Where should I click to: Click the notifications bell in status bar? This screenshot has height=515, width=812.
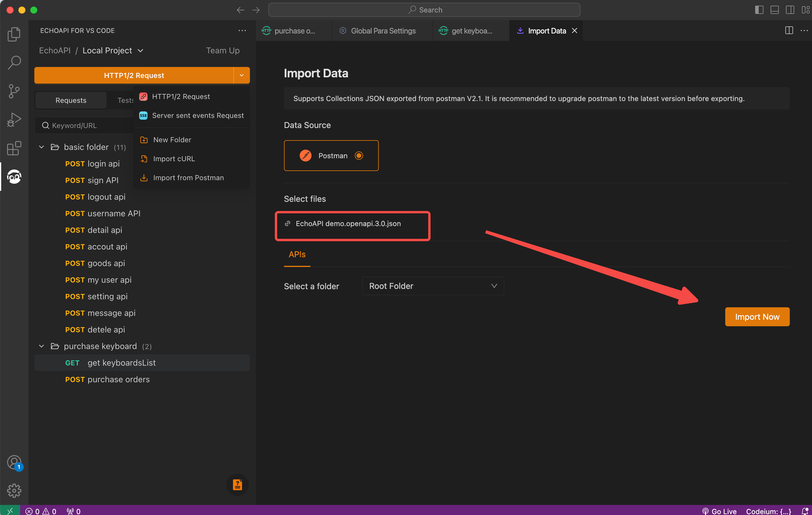tap(805, 511)
